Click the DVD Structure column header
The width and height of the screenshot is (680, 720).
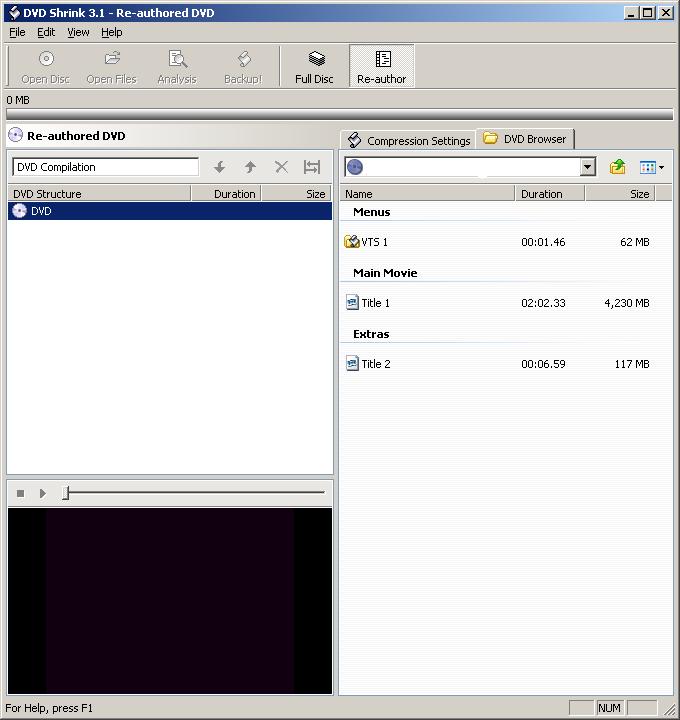tap(99, 194)
